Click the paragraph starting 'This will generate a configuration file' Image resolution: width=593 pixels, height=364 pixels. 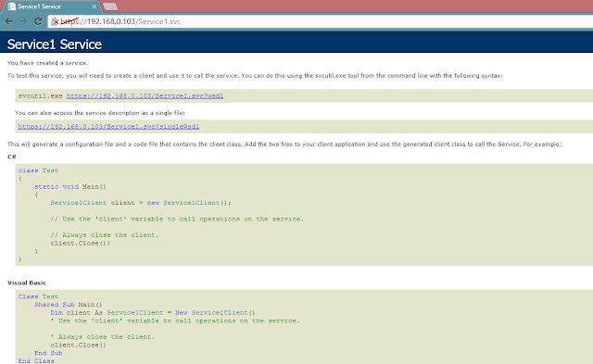coord(284,144)
